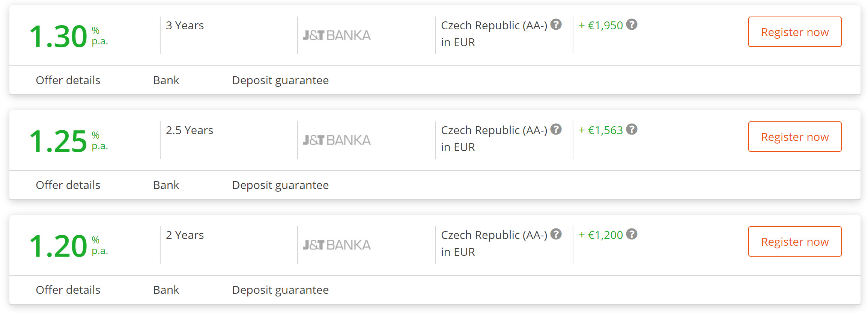
Task: Expand Offer details for 1.20% offer
Action: coord(68,290)
